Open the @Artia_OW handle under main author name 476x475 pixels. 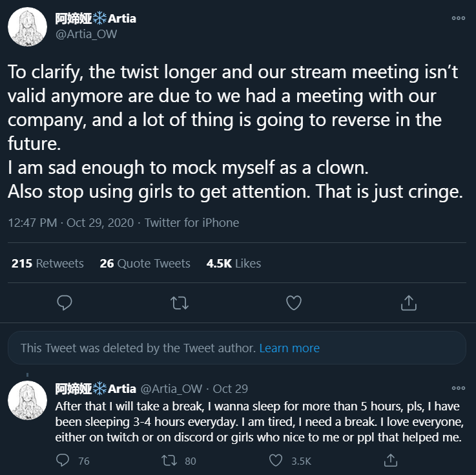tap(87, 34)
